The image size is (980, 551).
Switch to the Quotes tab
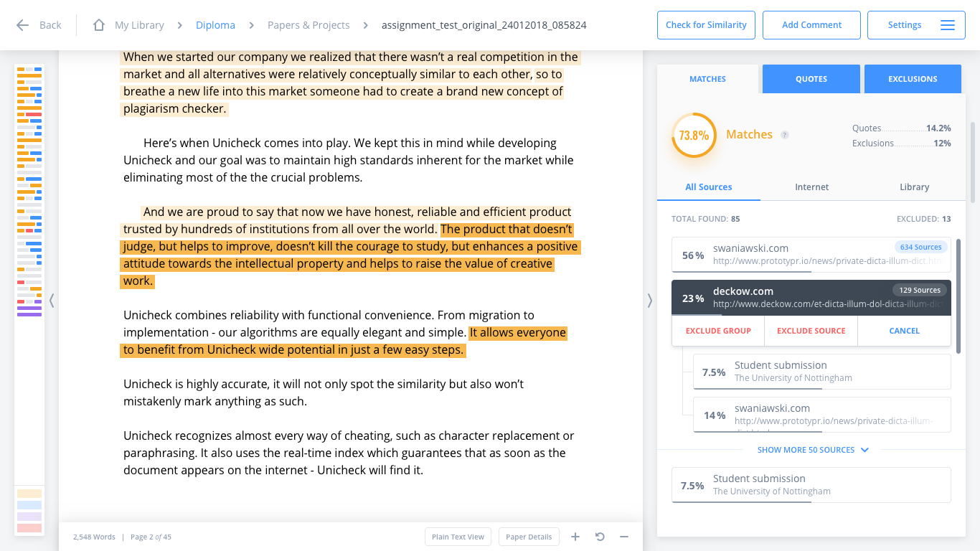(811, 79)
